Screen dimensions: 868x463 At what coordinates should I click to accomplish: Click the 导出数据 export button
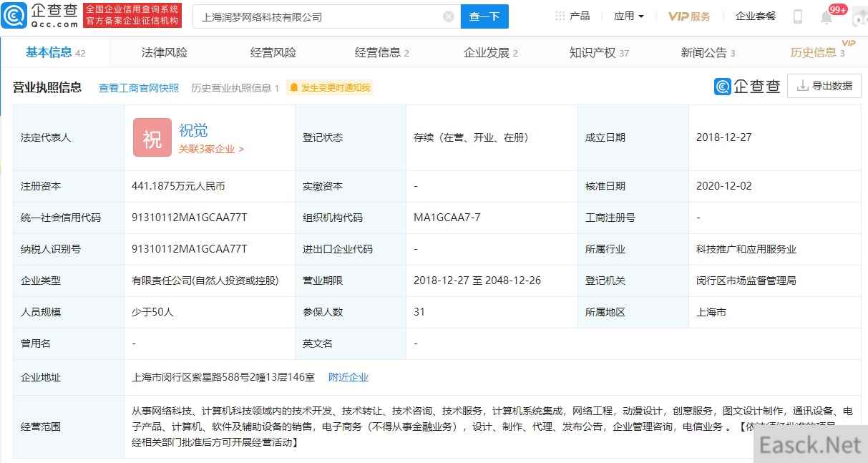coord(824,86)
